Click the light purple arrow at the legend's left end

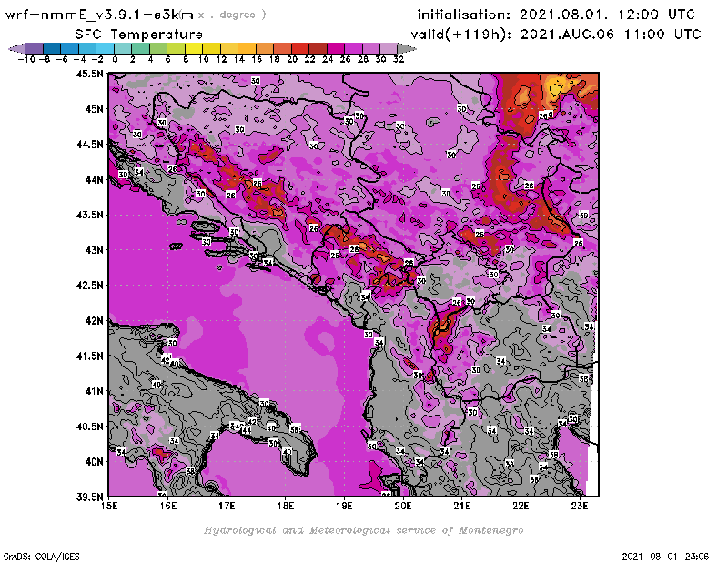click(17, 49)
